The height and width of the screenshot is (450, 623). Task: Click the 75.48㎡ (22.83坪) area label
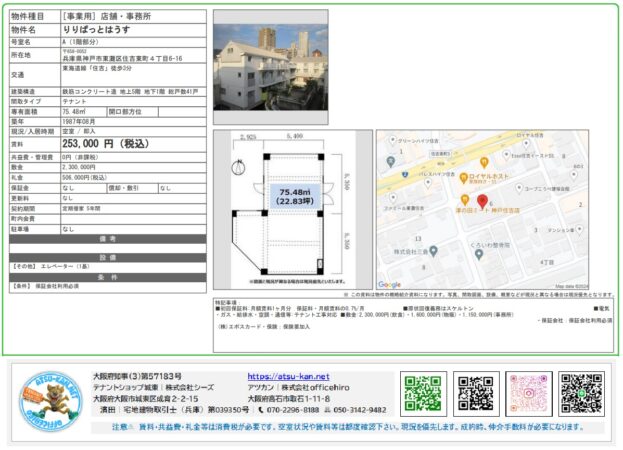coord(295,197)
